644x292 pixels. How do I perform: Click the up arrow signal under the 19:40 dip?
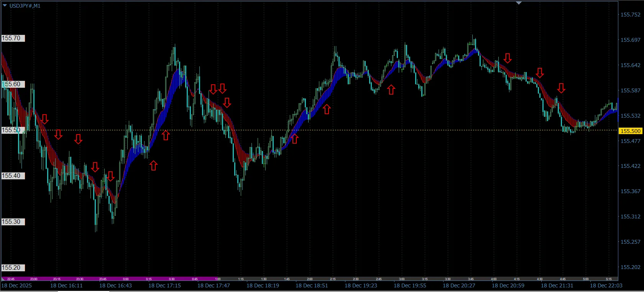click(x=391, y=90)
